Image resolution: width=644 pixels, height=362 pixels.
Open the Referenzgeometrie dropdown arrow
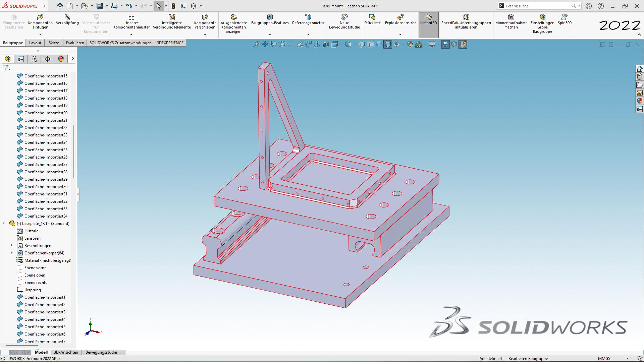click(x=308, y=35)
